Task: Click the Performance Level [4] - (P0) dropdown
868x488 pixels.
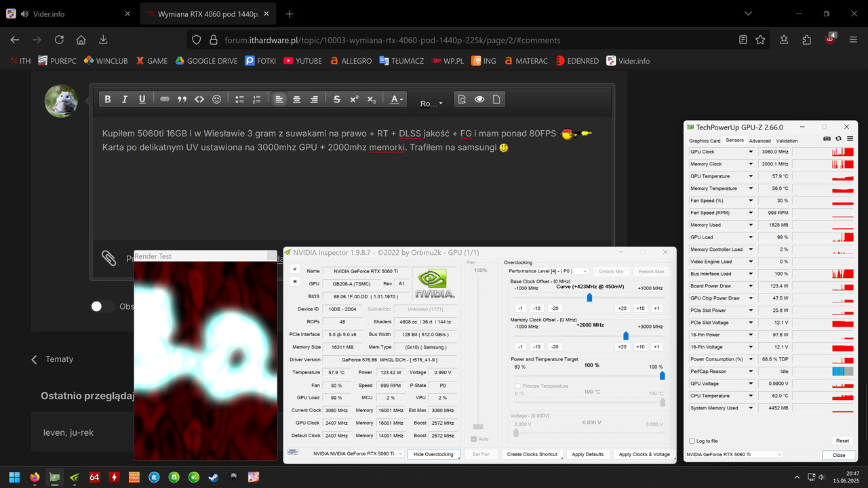Action: pos(548,271)
